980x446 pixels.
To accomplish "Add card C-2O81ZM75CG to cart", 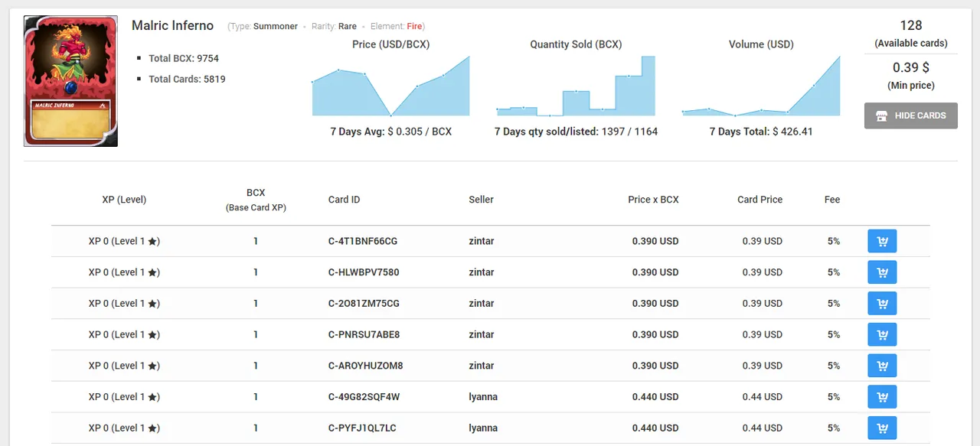I will [x=882, y=304].
